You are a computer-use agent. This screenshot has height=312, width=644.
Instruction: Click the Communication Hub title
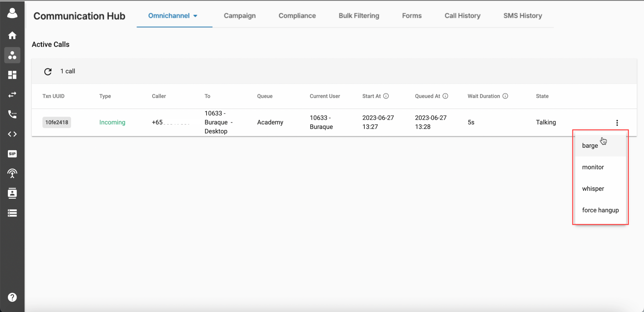79,16
